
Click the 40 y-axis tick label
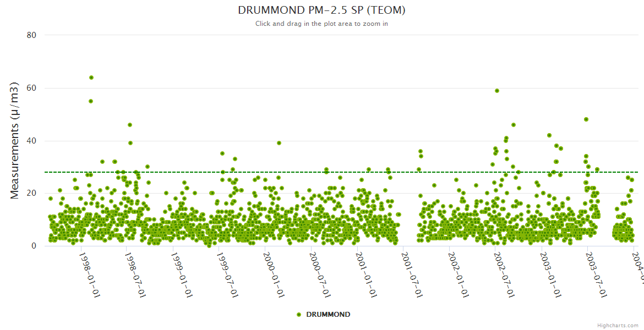[31, 141]
